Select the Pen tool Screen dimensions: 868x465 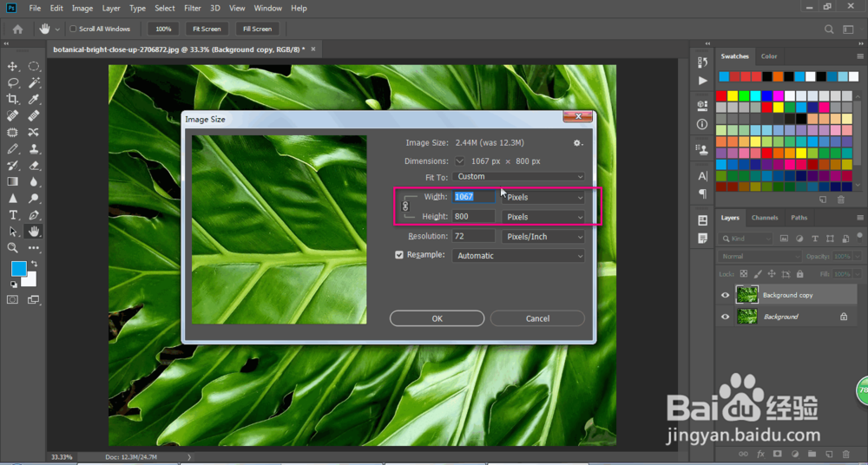click(34, 215)
